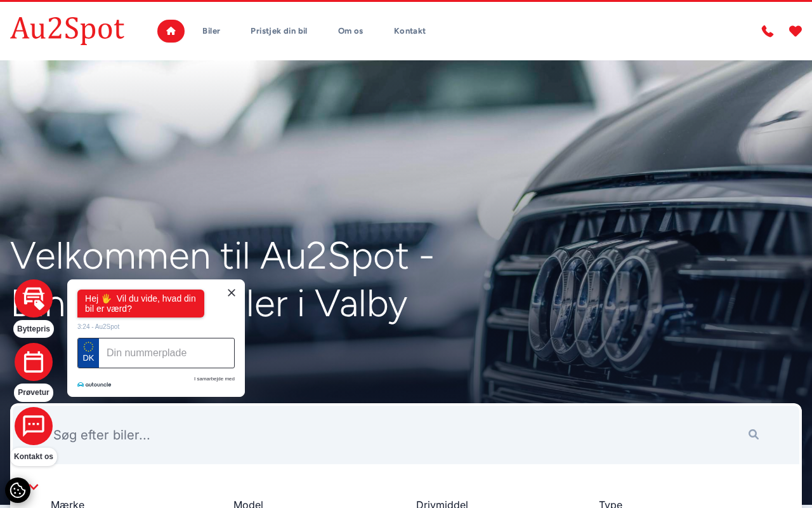Screen dimensions: 812x508
Task: Close the car value chat popup
Action: tap(232, 293)
